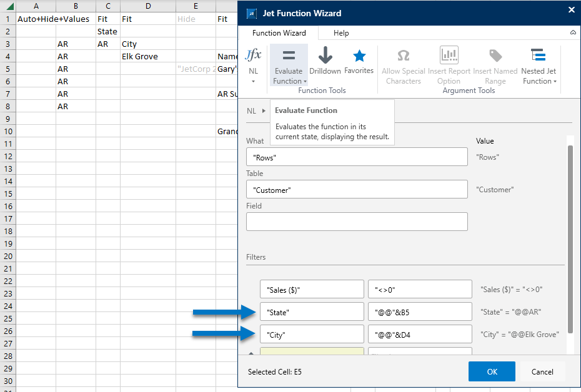The height and width of the screenshot is (392, 581).
Task: Select column A header
Action: point(36,6)
